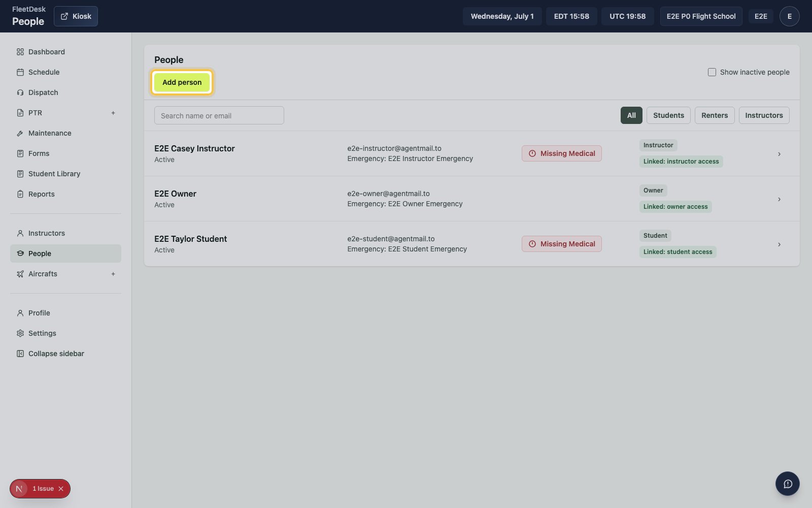Screen dimensions: 812x508
Task: Click the Dashboard grid icon
Action: click(20, 52)
